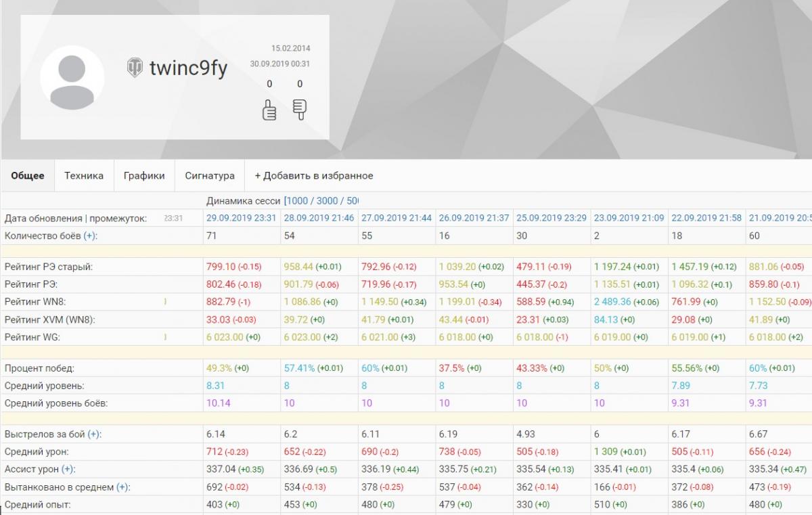Click the thumbs-down dislike icon
Screen dimensions: 812x515
[x=299, y=110]
